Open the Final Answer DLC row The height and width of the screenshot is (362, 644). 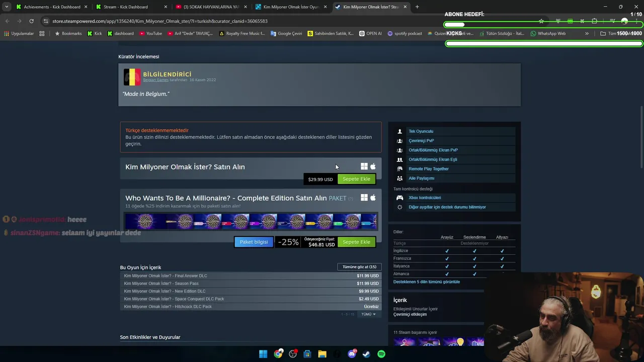point(251,276)
